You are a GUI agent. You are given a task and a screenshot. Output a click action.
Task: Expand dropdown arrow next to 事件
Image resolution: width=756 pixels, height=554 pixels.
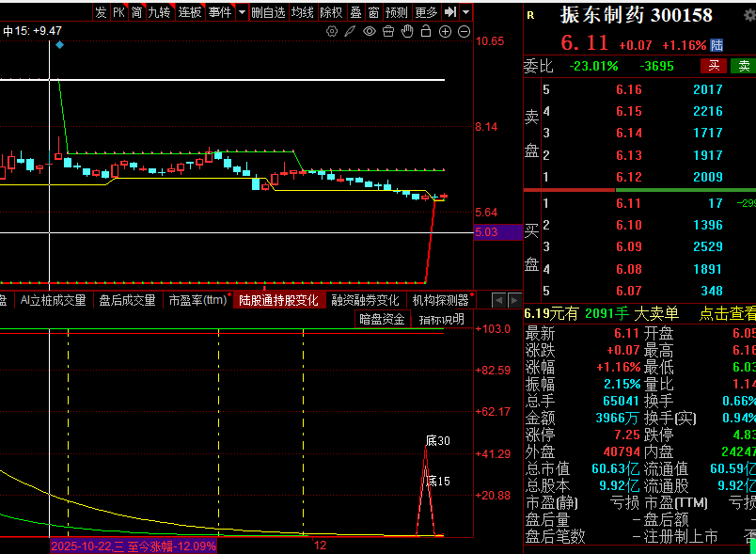coord(242,12)
